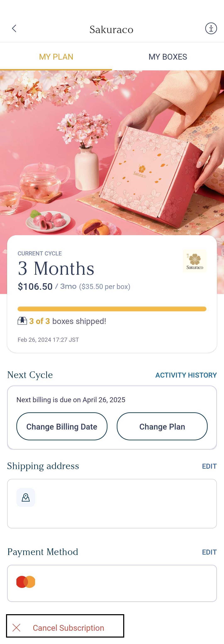
Task: Click the Change Billing Date button
Action: tap(62, 426)
